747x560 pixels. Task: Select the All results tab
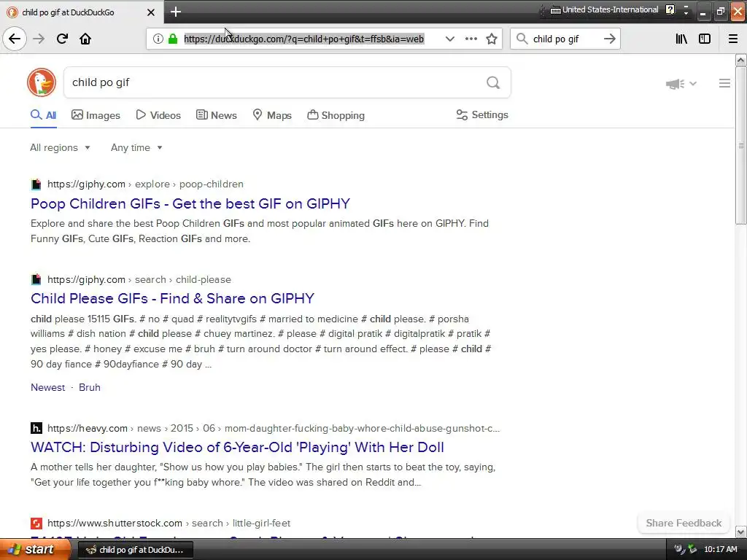point(43,115)
